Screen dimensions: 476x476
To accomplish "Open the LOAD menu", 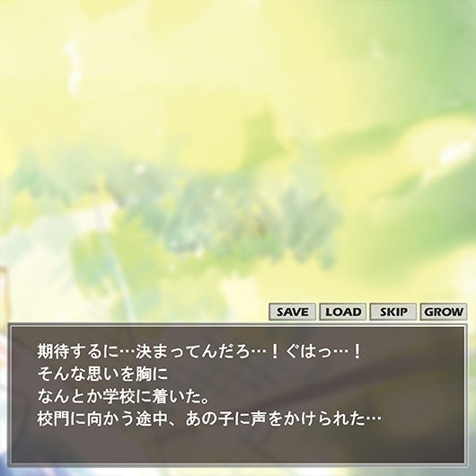I will (343, 312).
